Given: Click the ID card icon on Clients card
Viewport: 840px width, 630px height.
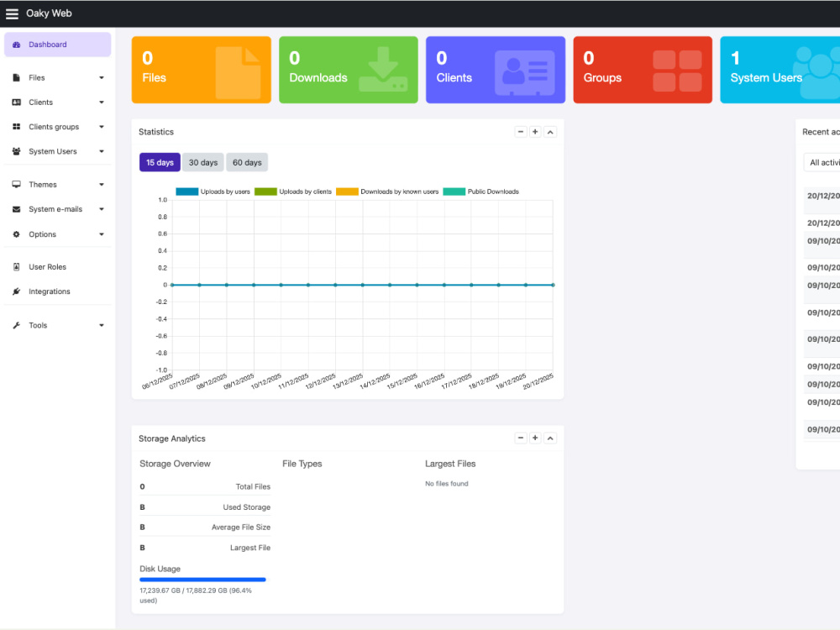Looking at the screenshot, I should click(x=524, y=73).
